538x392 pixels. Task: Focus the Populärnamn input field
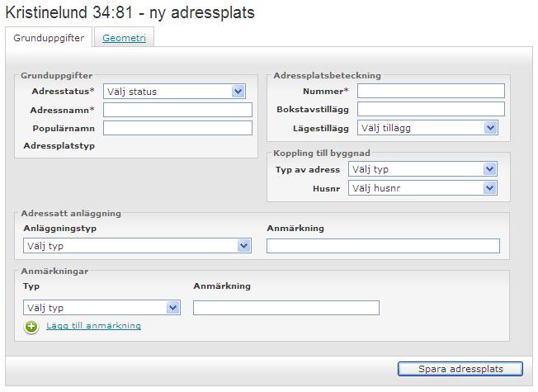tap(177, 128)
